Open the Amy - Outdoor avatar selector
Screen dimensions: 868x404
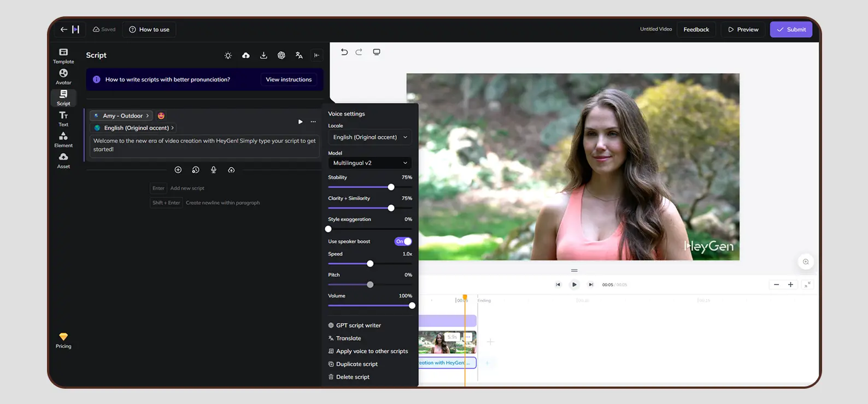click(121, 116)
